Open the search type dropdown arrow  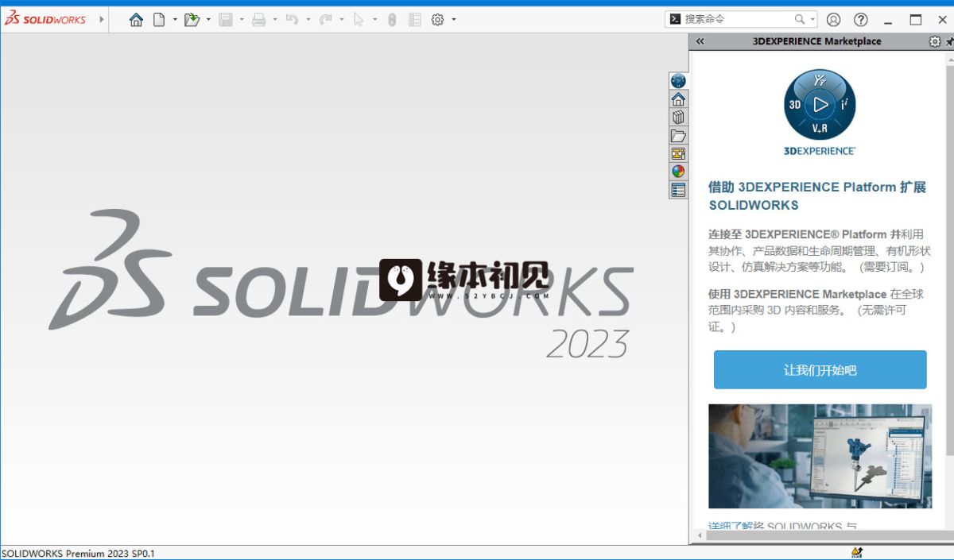(x=812, y=20)
